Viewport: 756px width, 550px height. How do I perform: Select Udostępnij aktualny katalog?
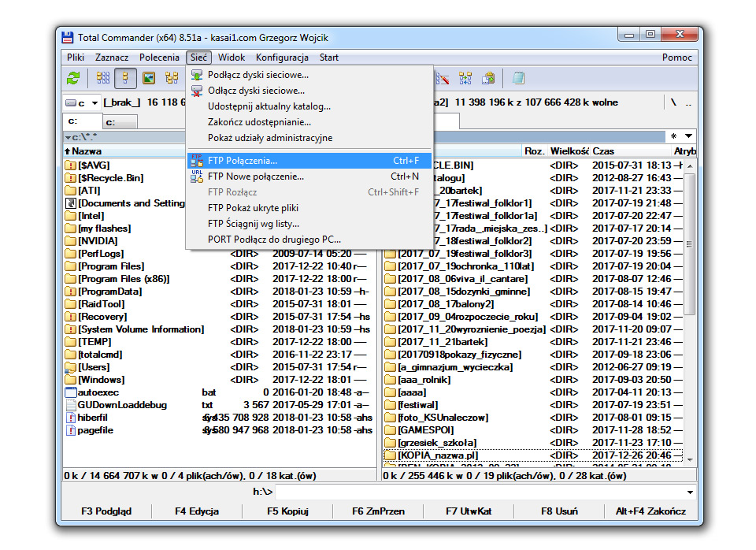tap(309, 106)
